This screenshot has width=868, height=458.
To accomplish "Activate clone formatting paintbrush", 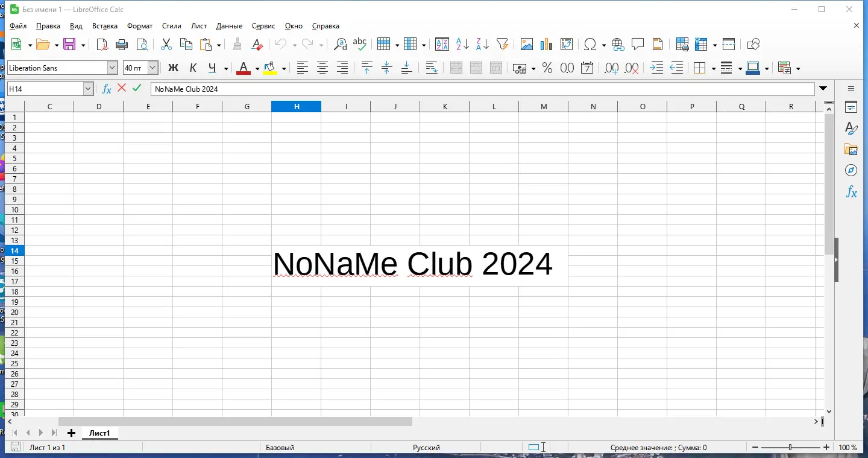I will click(x=237, y=44).
